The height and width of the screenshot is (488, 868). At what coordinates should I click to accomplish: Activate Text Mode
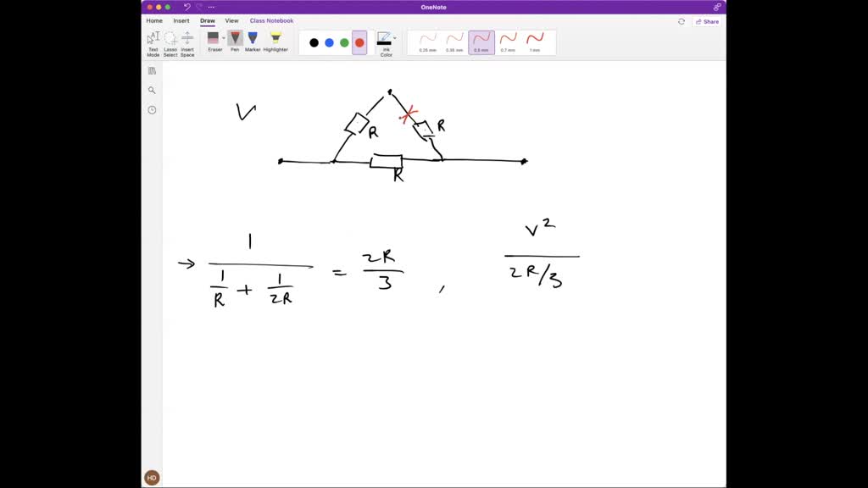point(153,37)
